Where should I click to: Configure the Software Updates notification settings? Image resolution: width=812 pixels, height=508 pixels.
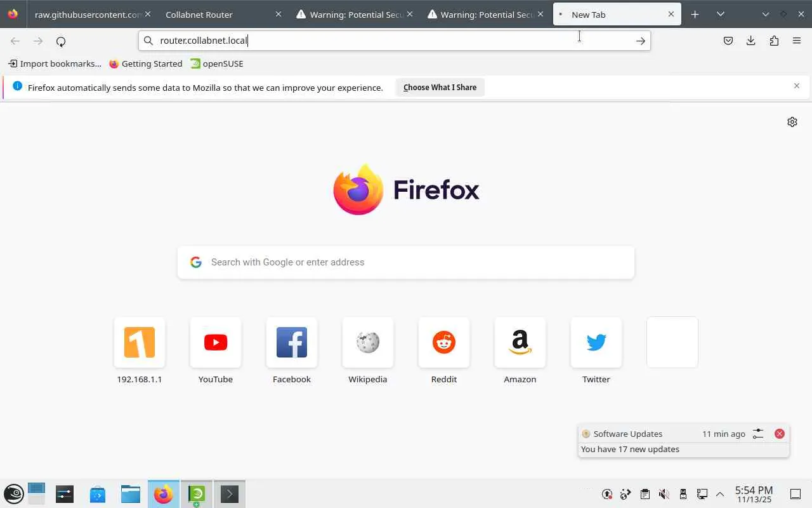pos(758,434)
